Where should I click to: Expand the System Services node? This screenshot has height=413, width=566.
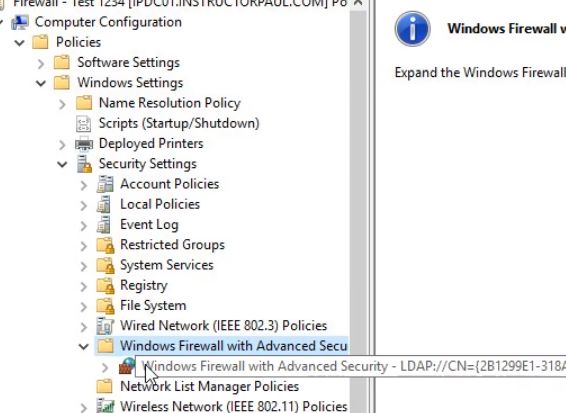[x=83, y=266]
